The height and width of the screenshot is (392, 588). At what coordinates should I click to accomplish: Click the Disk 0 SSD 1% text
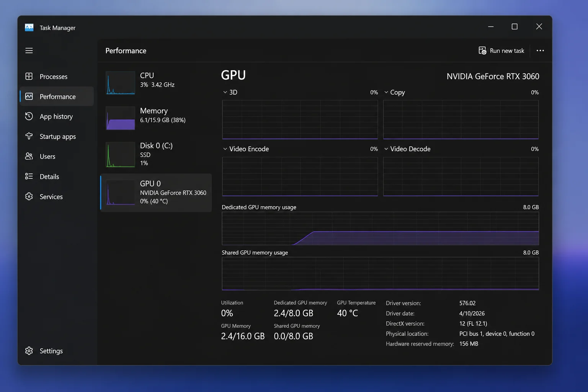click(x=145, y=159)
